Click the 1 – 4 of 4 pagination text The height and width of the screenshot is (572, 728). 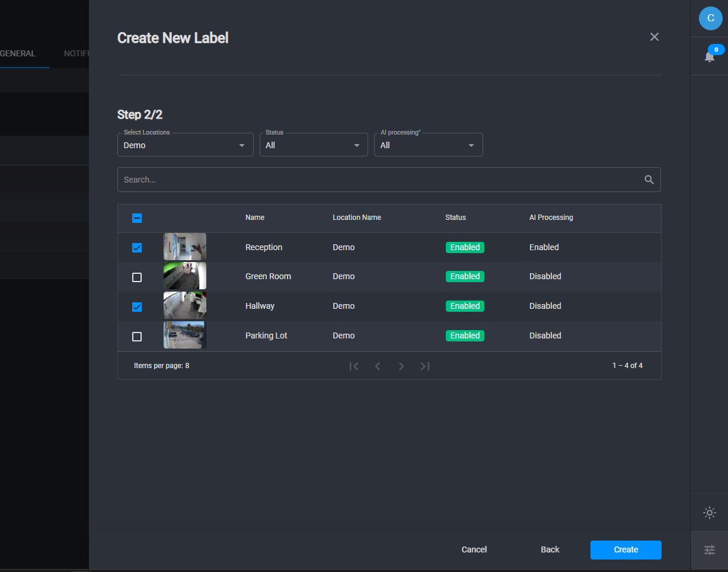(x=628, y=366)
